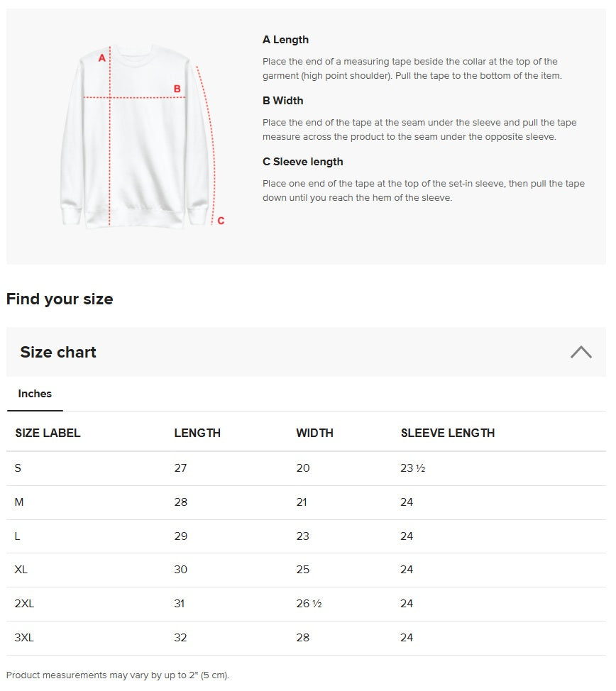Click the SIZE LABEL column header

(48, 432)
